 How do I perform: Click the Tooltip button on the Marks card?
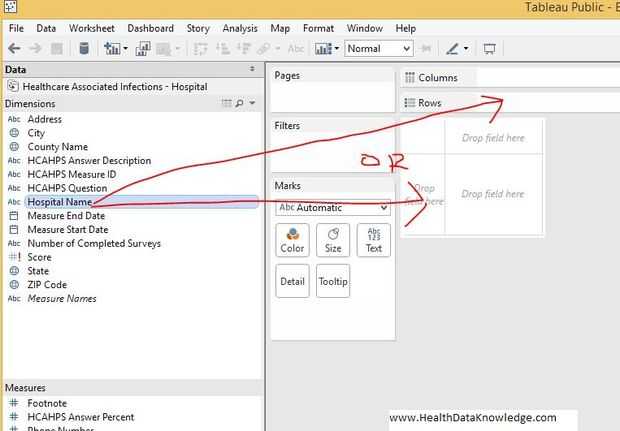[x=333, y=281]
